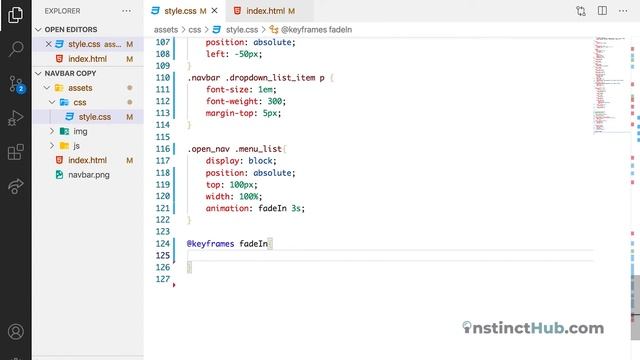Open editor more actions ellipsis
Image resolution: width=640 pixels, height=360 pixels.
(623, 11)
